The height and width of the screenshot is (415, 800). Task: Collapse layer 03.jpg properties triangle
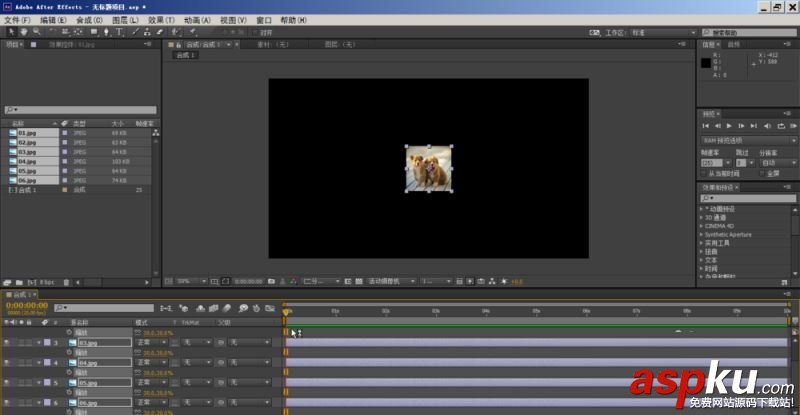click(x=39, y=343)
